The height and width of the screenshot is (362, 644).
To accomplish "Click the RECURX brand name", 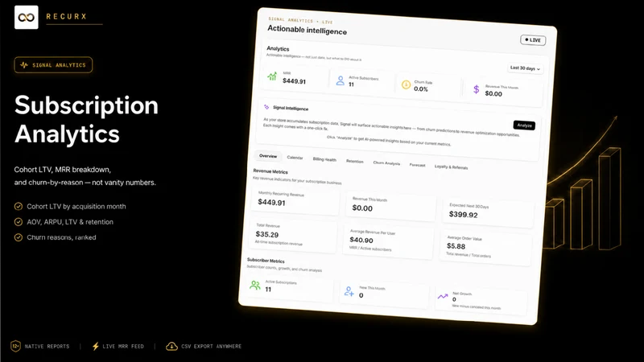I will tap(67, 16).
